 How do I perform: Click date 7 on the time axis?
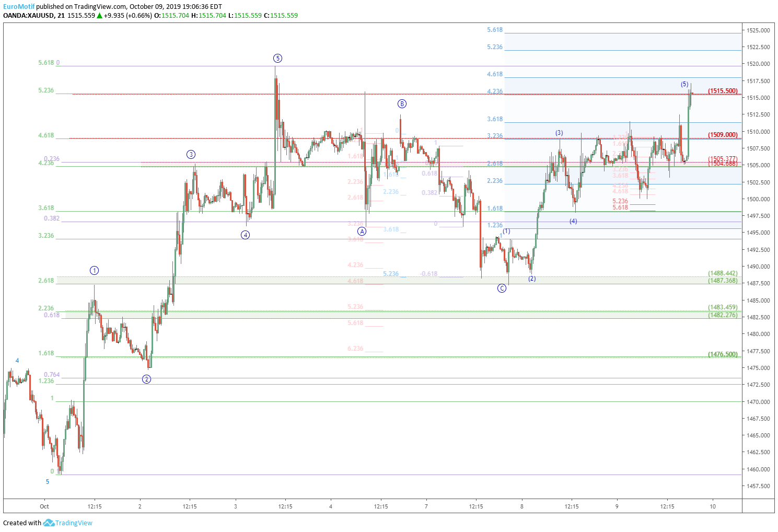pyautogui.click(x=426, y=506)
